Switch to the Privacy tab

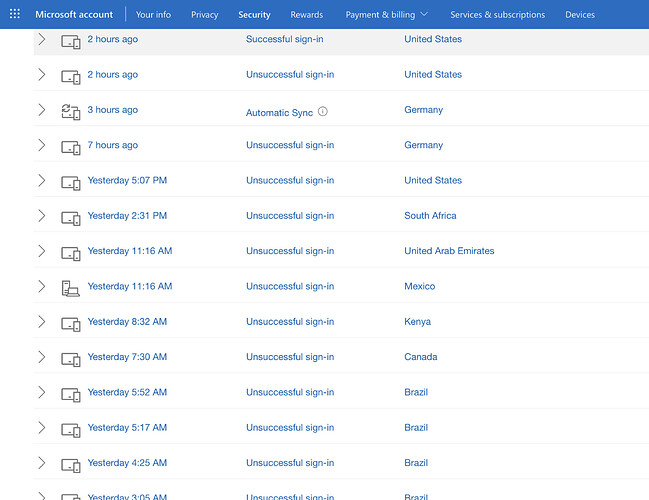[204, 14]
